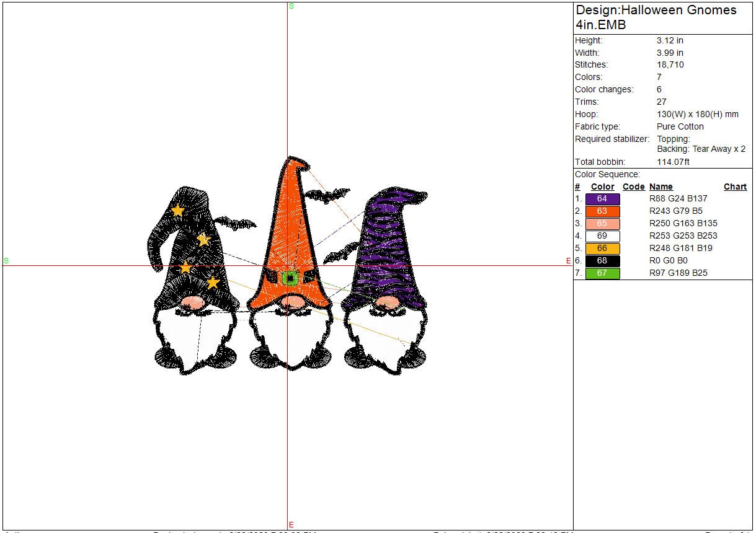Click the design title Halloween Gnomes 4in.EMB
Image resolution: width=756 pixels, height=533 pixels.
(656, 17)
